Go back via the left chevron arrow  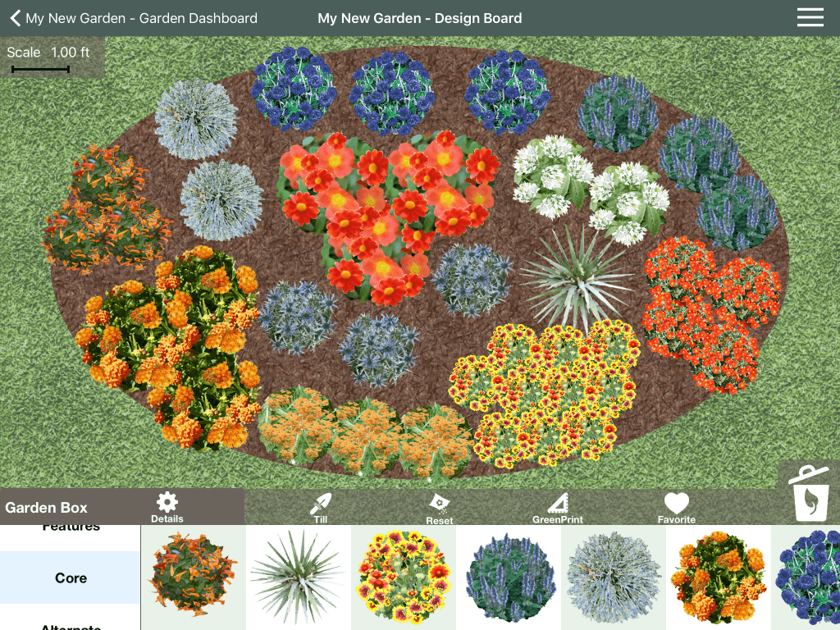(x=16, y=18)
